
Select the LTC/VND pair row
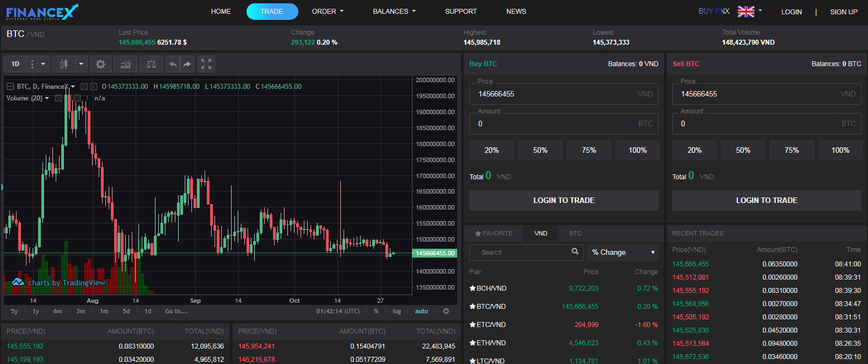(564, 360)
